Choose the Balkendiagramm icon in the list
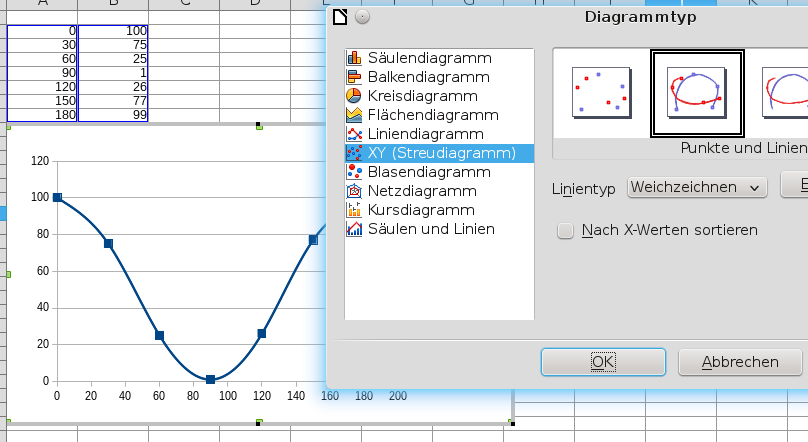 tap(354, 77)
